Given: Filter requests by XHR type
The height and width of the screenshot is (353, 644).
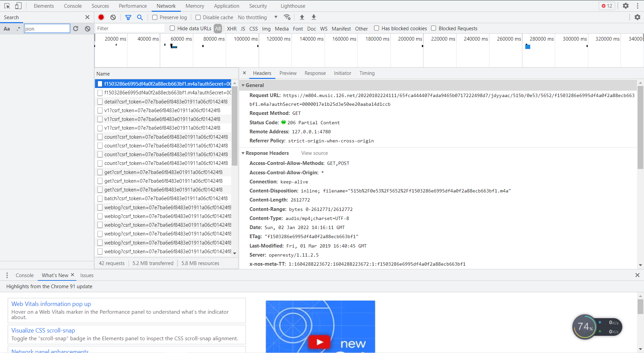Looking at the screenshot, I should point(231,29).
